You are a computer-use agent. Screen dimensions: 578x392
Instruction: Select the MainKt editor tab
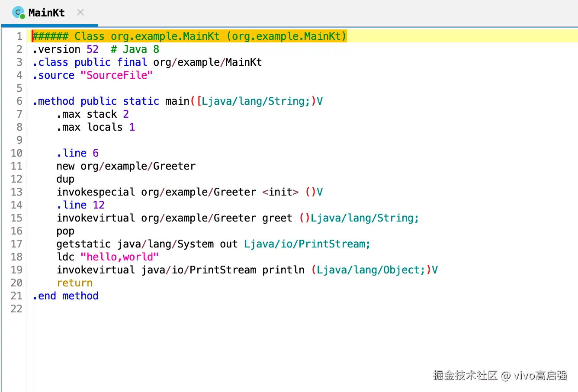48,13
